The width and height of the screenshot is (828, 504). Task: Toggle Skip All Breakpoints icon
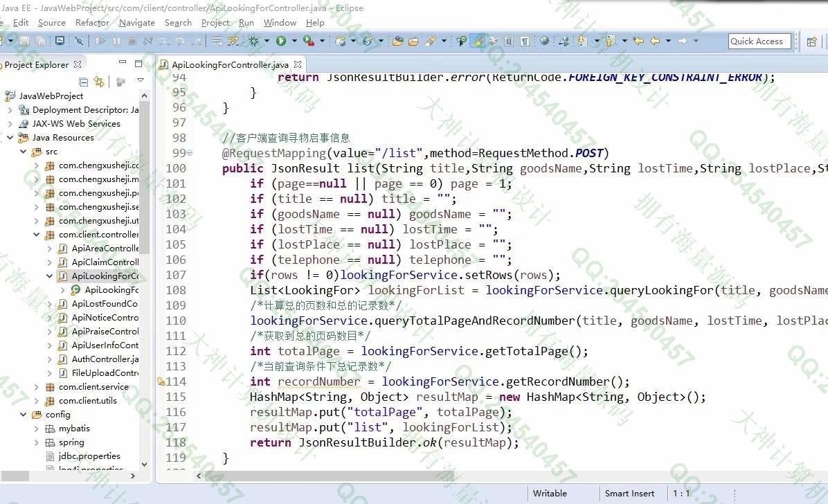coord(79,42)
